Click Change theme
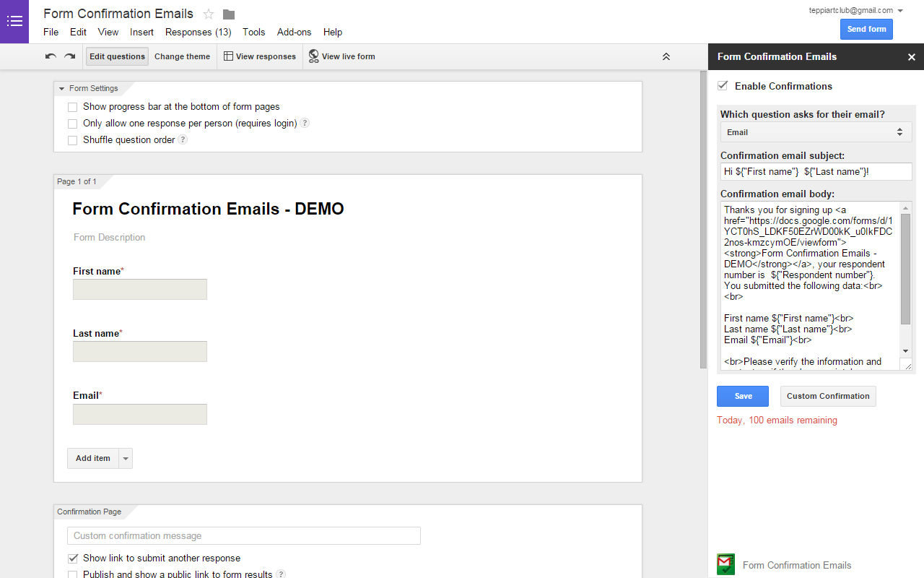Image resolution: width=924 pixels, height=578 pixels. [x=182, y=56]
